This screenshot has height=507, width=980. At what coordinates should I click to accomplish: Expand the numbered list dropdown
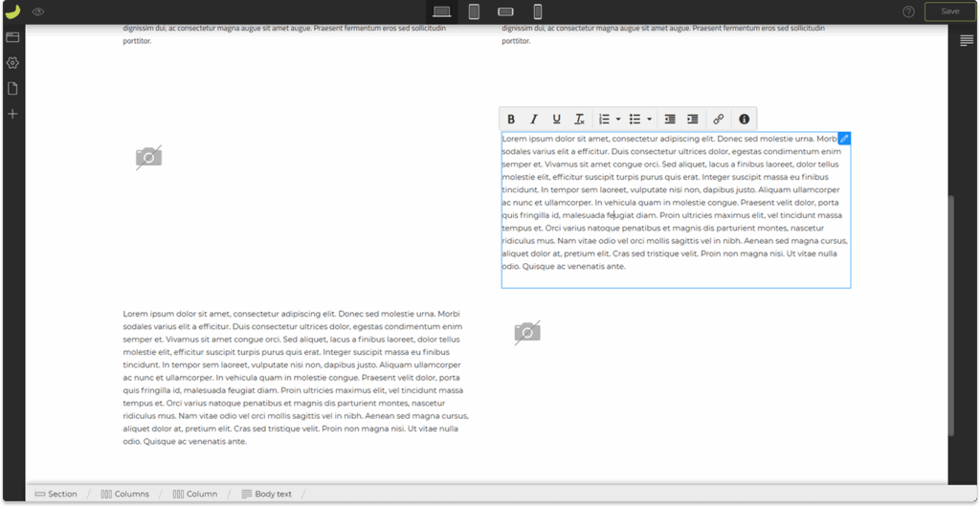pyautogui.click(x=618, y=120)
